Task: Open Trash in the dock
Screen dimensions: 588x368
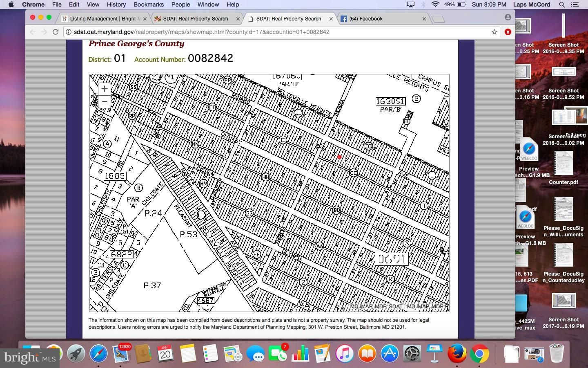Action: pyautogui.click(x=557, y=353)
